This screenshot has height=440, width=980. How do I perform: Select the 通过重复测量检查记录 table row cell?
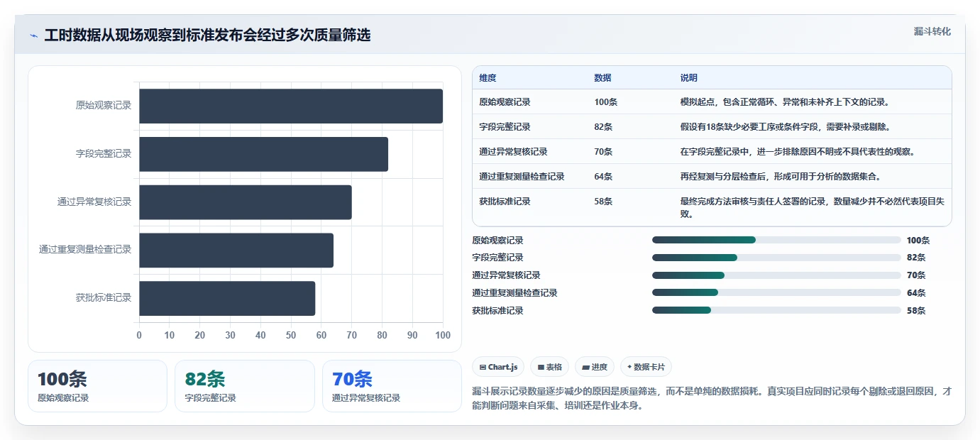pyautogui.click(x=522, y=177)
